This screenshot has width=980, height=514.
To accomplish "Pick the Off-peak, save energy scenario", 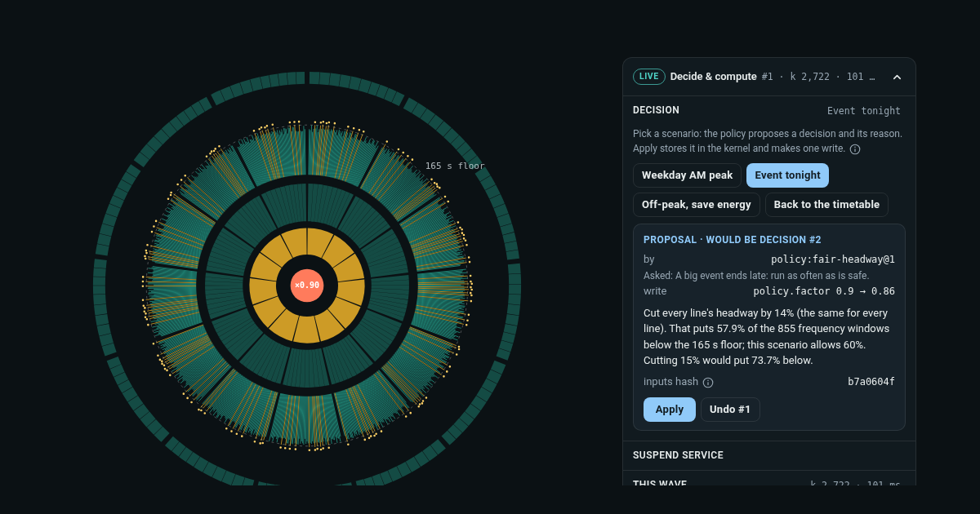I will click(x=697, y=205).
